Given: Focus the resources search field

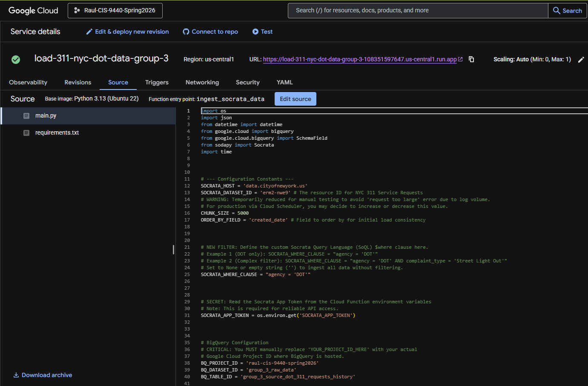Looking at the screenshot, I should coord(418,11).
